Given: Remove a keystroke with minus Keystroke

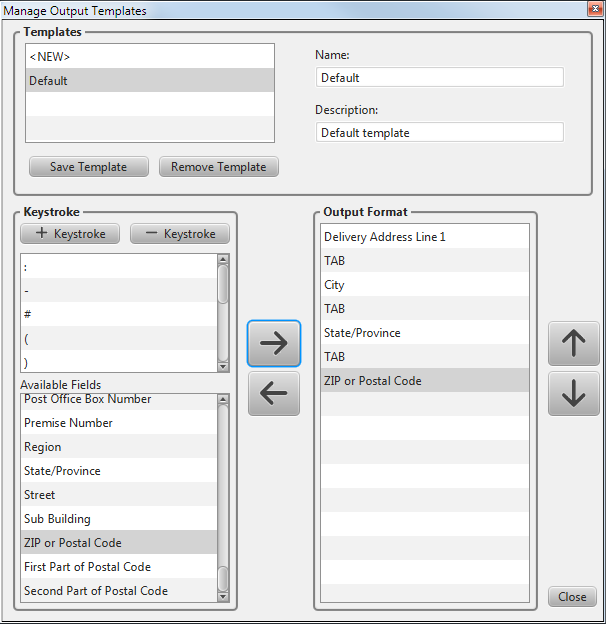Looking at the screenshot, I should tap(180, 233).
